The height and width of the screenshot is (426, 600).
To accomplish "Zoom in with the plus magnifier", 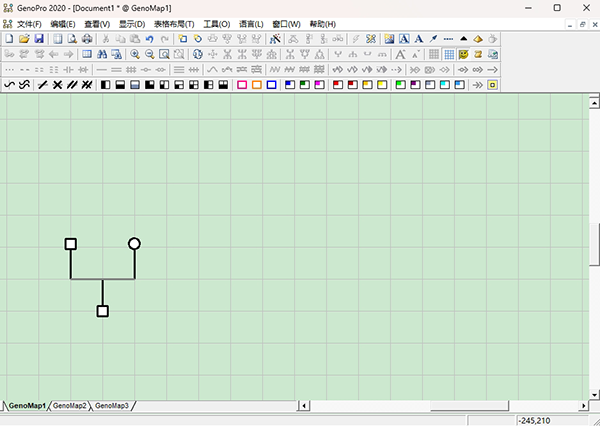I will click(x=135, y=54).
